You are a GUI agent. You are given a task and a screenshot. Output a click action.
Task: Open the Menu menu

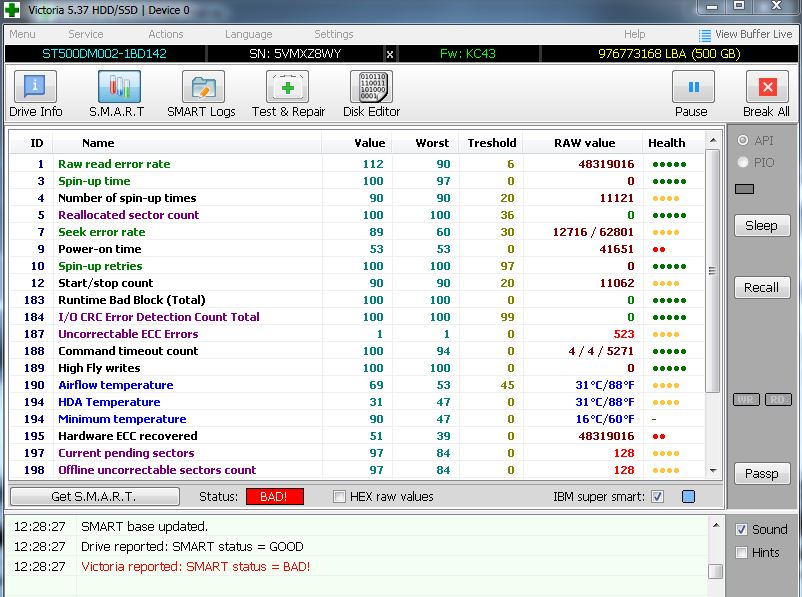coord(23,34)
